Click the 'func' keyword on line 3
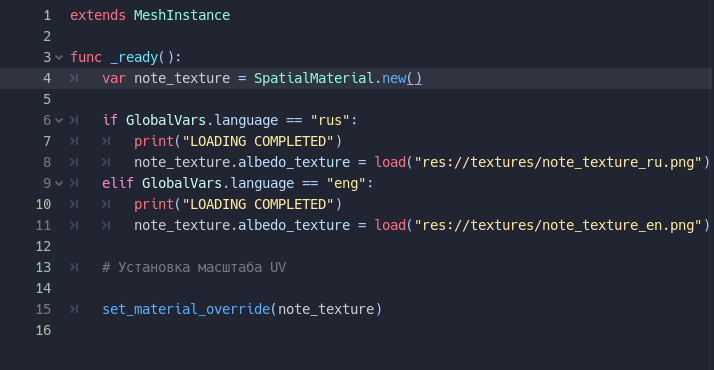 click(x=86, y=57)
